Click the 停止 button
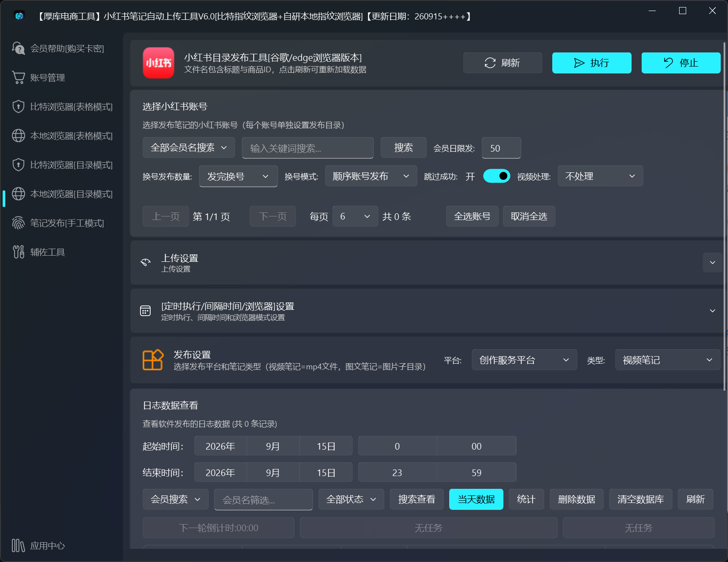Image resolution: width=728 pixels, height=562 pixels. coord(681,63)
